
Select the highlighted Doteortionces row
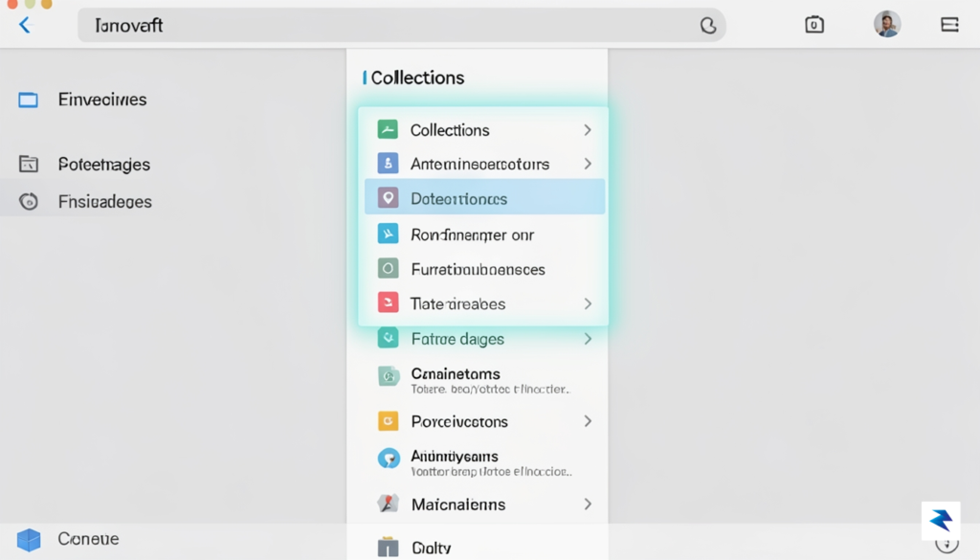coord(484,197)
